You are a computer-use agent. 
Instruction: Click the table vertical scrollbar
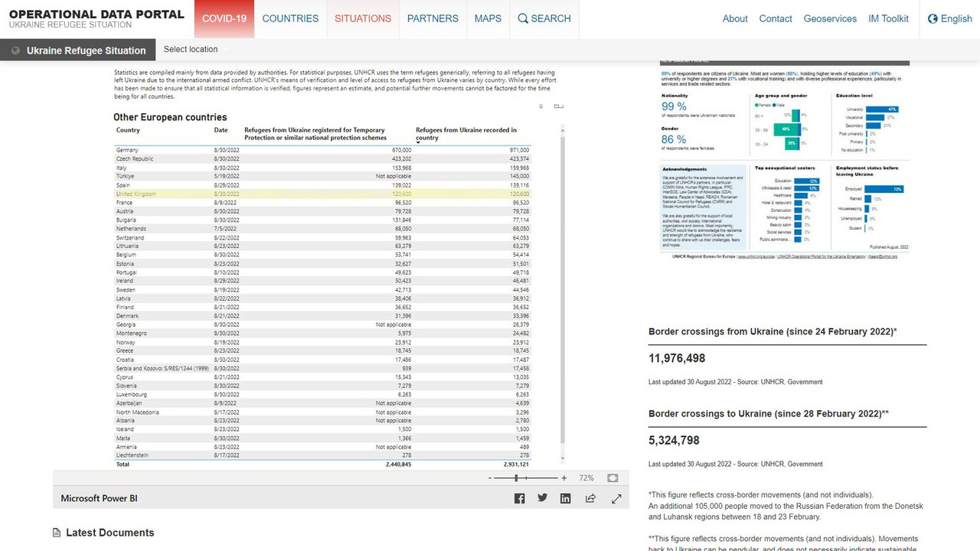[563, 291]
